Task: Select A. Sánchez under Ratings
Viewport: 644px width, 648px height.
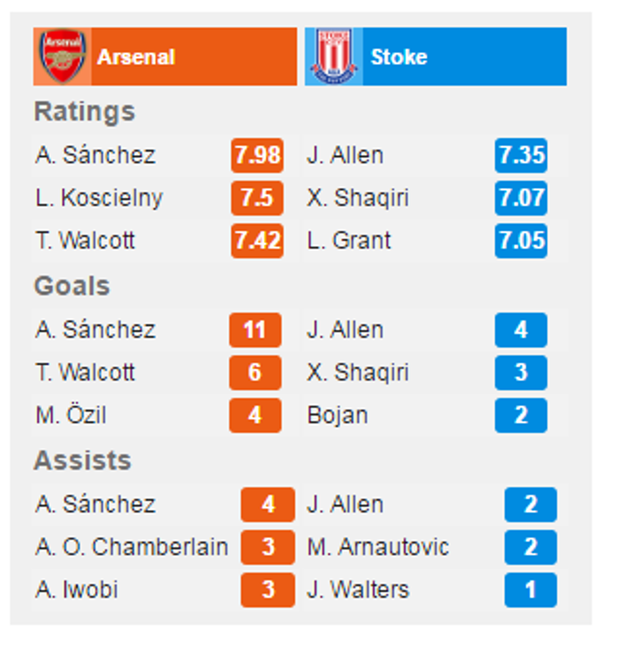Action: 95,156
